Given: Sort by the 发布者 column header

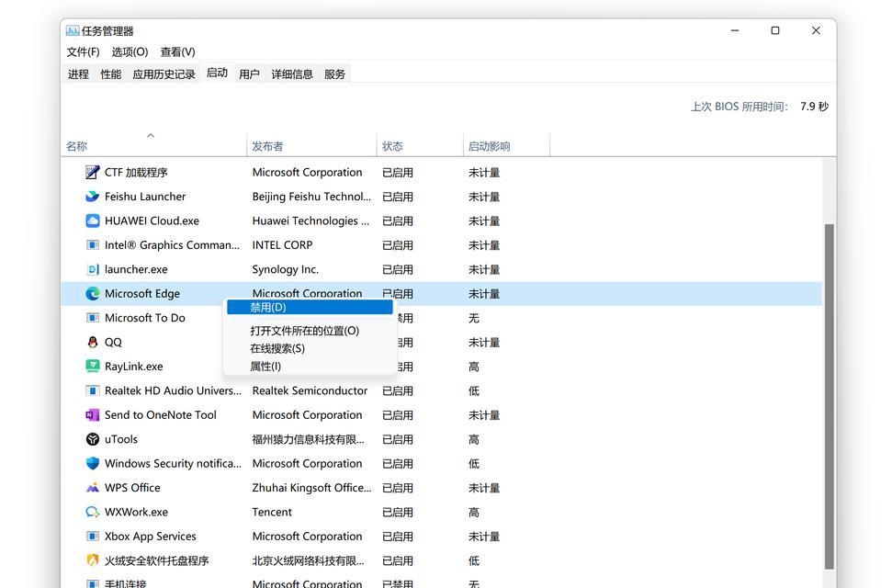Looking at the screenshot, I should [x=311, y=146].
